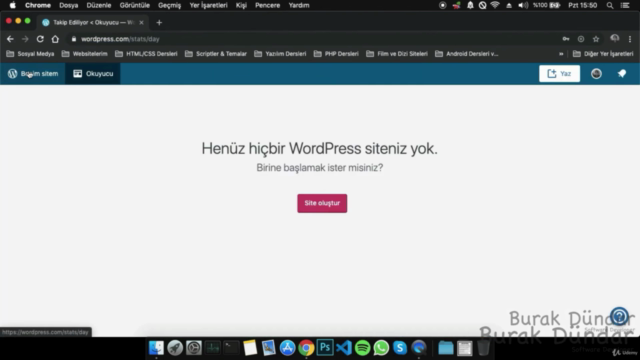Screen dimensions: 640x360
Task: Open Photoshop from the Dock
Action: pyautogui.click(x=325, y=348)
